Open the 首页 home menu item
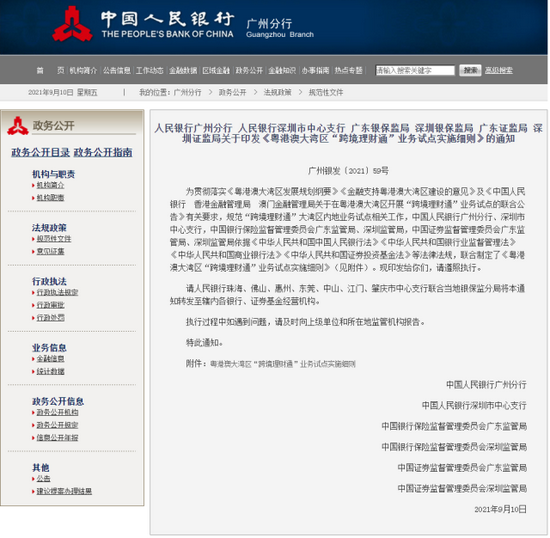Viewport: 550px width, 538px height. [x=51, y=70]
